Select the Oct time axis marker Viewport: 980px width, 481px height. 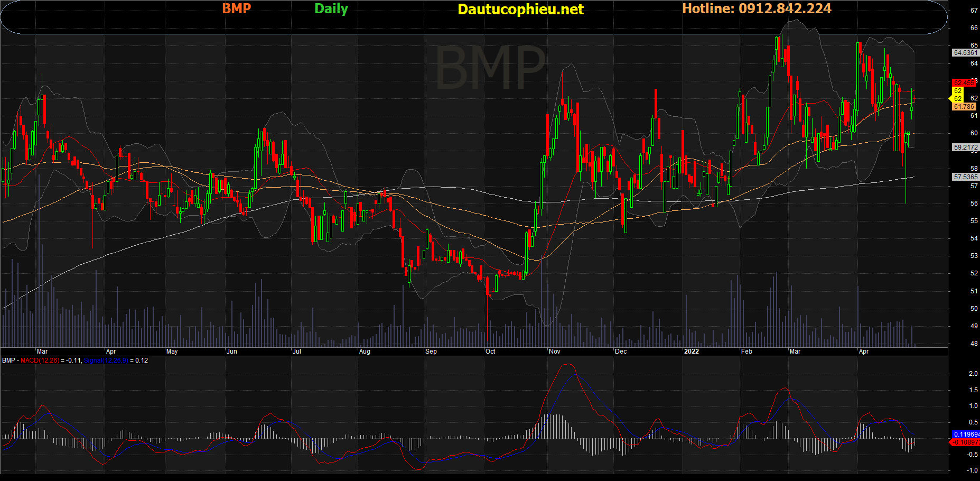pyautogui.click(x=490, y=351)
